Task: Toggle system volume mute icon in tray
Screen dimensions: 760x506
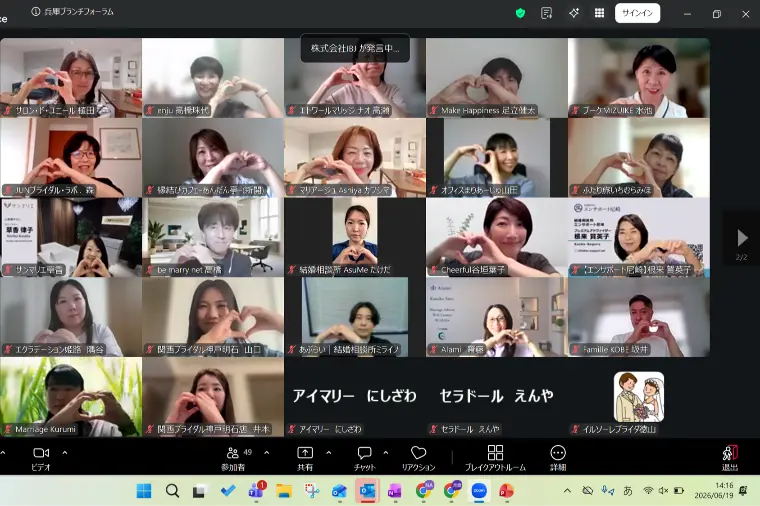Action: pyautogui.click(x=664, y=491)
